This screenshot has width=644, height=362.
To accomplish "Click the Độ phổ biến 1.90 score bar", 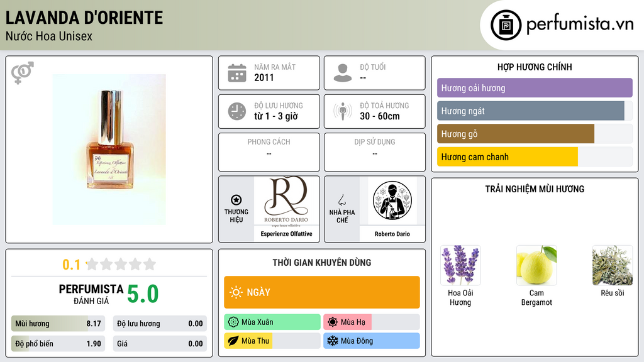I will coord(58,344).
